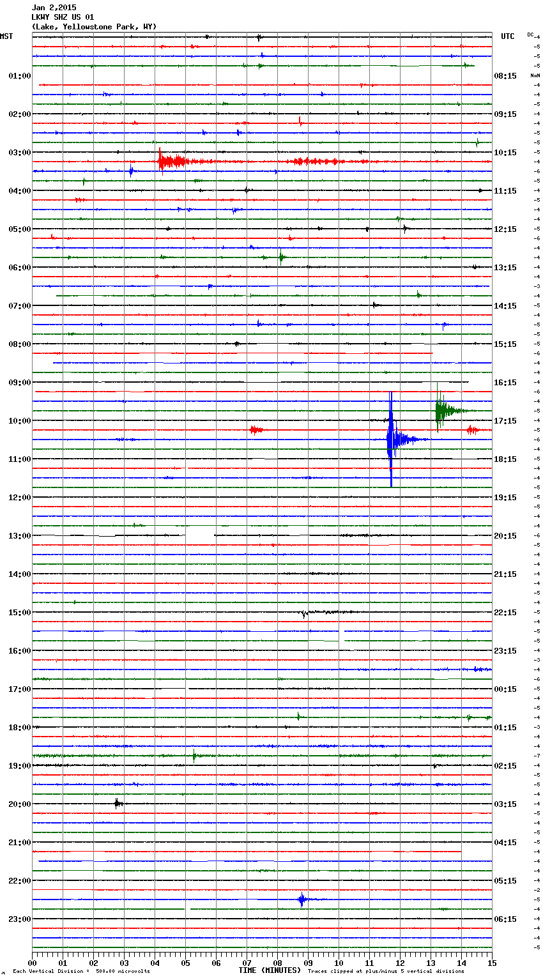
Task: Click the "500.00 microvolts" vertical division note
Action: [x=123, y=971]
